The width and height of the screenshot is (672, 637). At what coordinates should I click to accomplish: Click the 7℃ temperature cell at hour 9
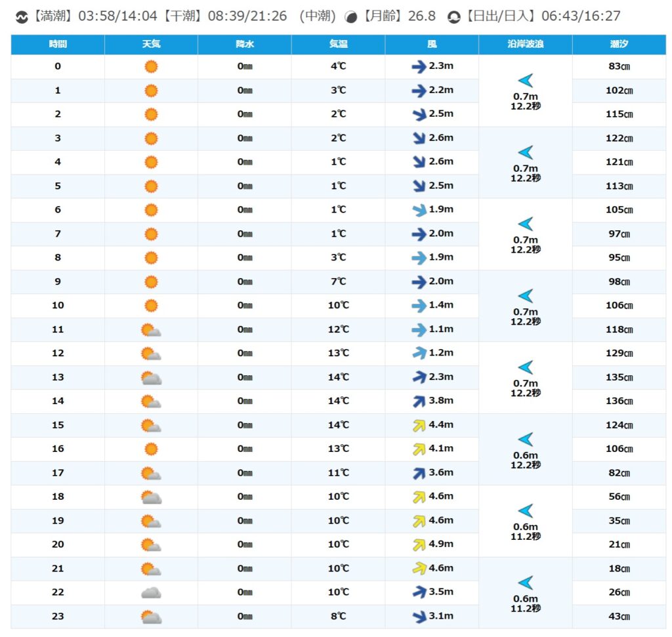coord(338,282)
